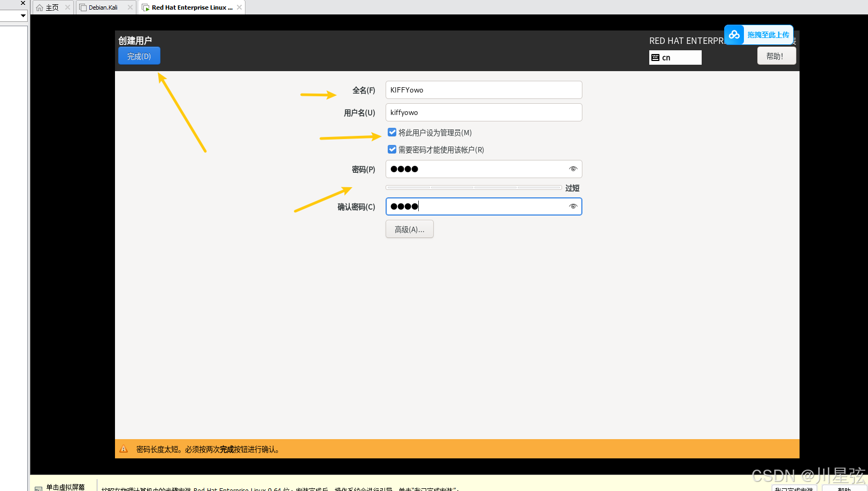Click the keyboard icon beside cn
The height and width of the screenshot is (491, 868).
(x=655, y=58)
